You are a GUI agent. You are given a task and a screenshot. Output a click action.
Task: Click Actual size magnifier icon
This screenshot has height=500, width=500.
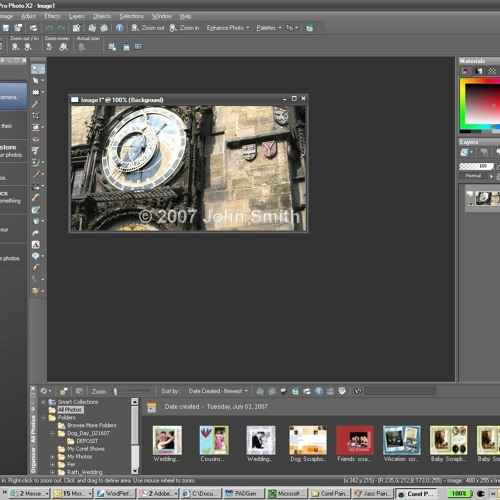click(82, 47)
